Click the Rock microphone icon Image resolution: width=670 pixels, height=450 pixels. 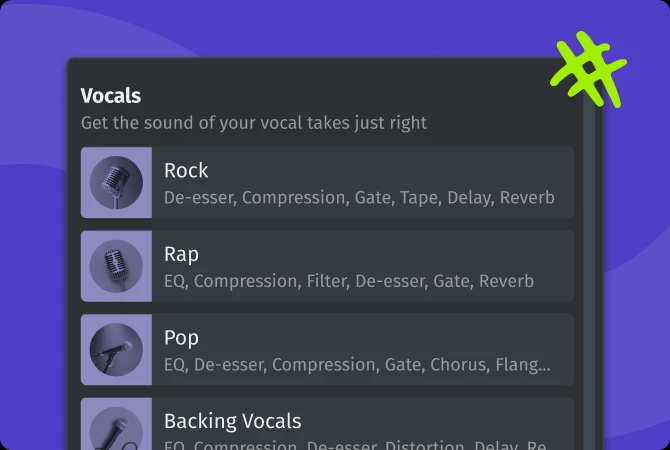point(116,182)
